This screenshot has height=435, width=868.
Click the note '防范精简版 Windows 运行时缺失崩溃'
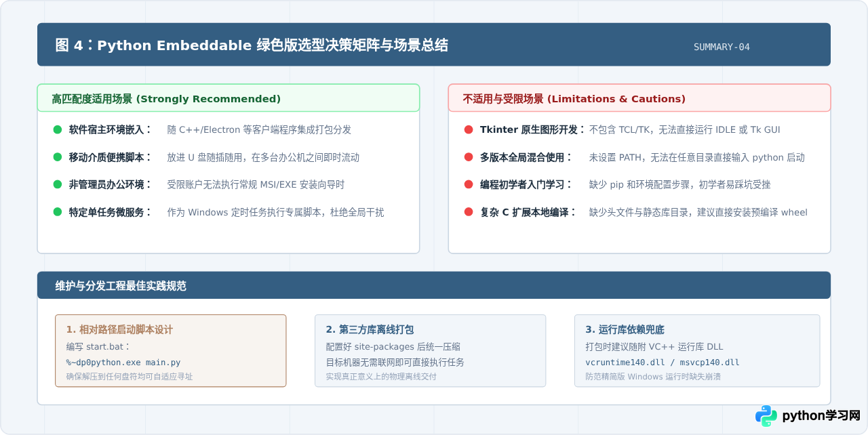point(652,377)
